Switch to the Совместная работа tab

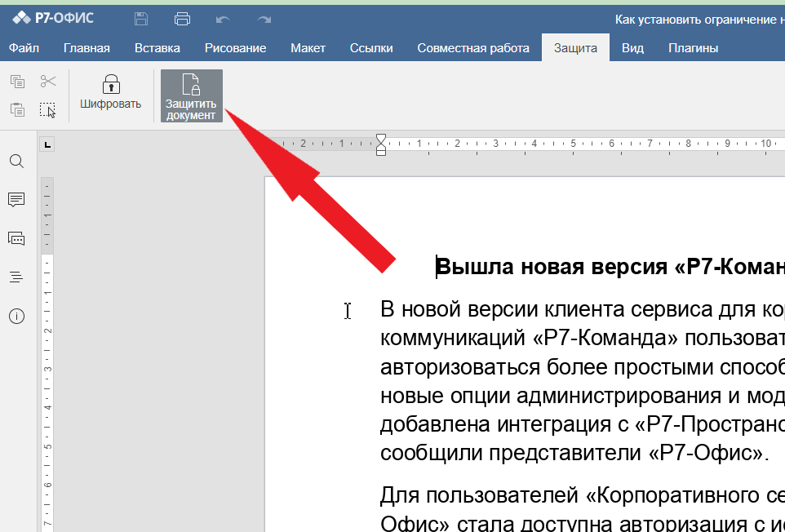[x=473, y=48]
